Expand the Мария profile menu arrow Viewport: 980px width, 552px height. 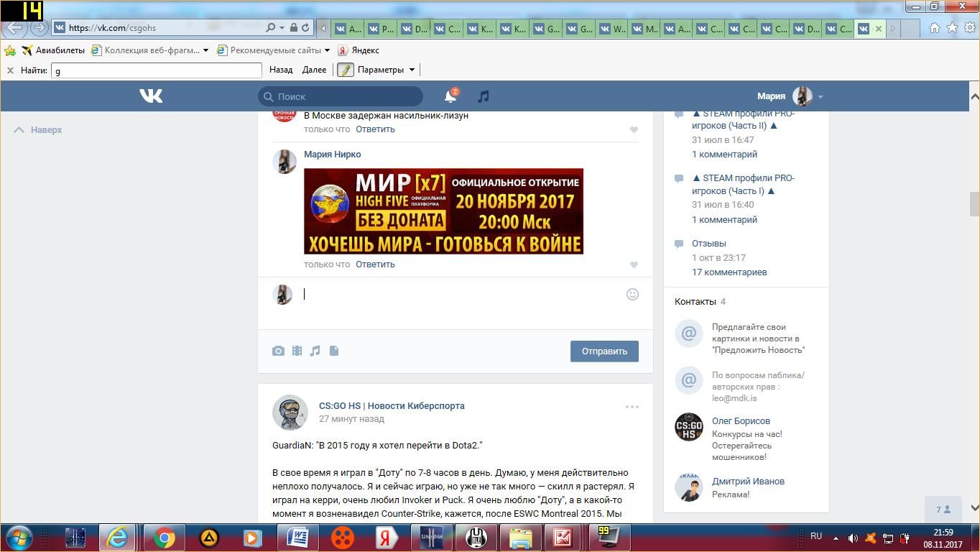tap(820, 96)
